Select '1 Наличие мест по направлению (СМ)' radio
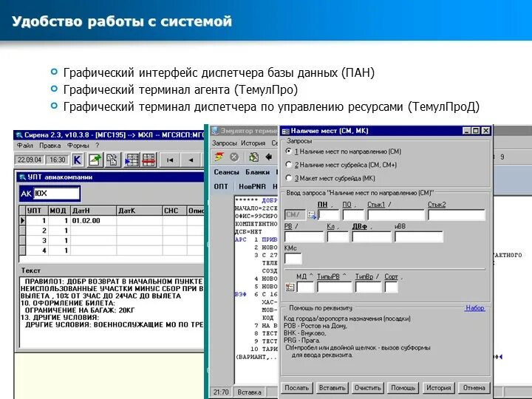 [289, 151]
